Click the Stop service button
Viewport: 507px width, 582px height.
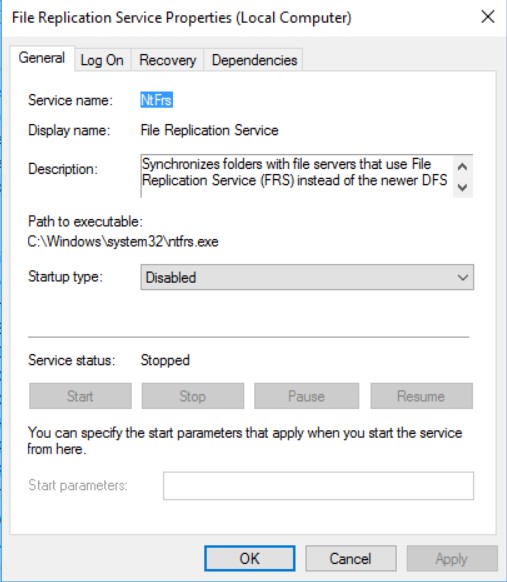[x=193, y=396]
